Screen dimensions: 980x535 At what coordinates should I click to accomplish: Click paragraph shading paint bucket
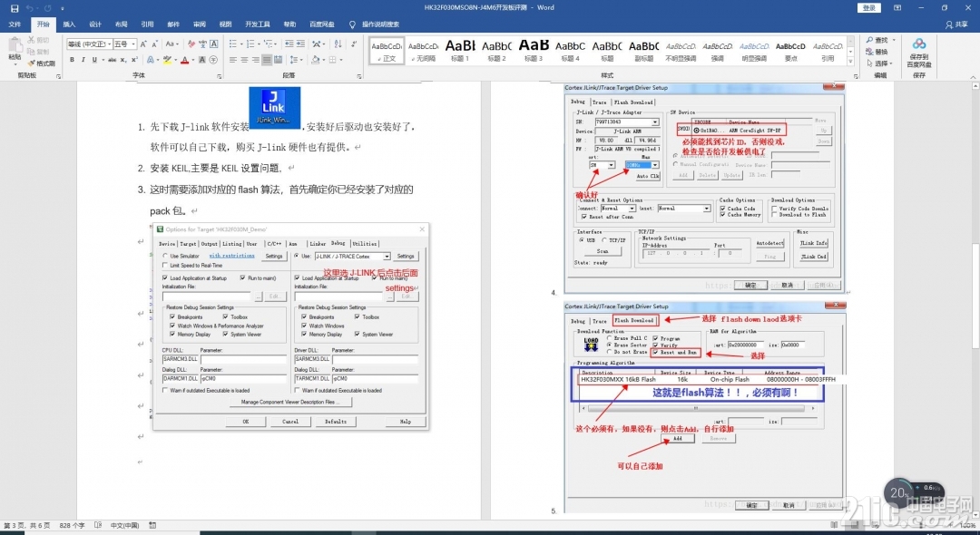coord(315,60)
